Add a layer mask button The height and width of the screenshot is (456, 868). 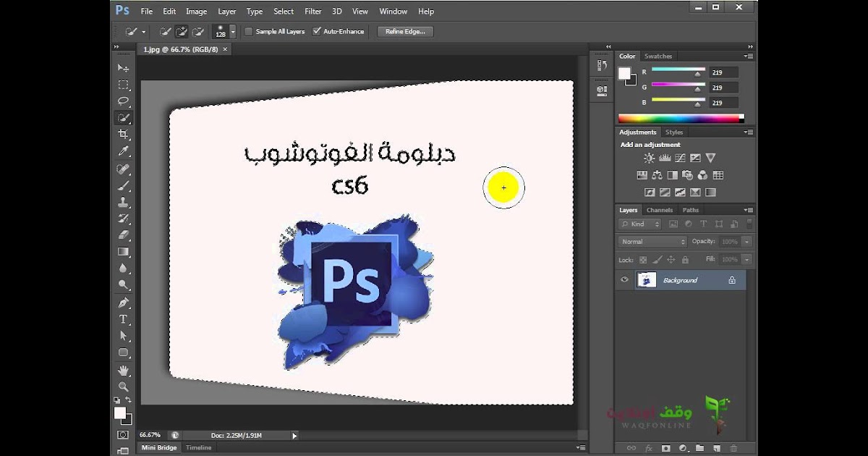coord(665,449)
